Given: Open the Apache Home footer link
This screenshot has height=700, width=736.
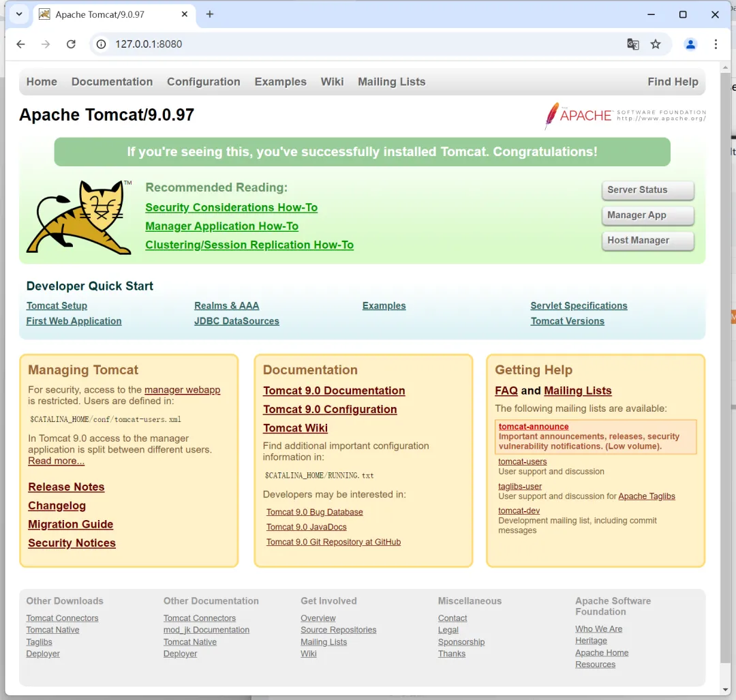Looking at the screenshot, I should tap(602, 653).
